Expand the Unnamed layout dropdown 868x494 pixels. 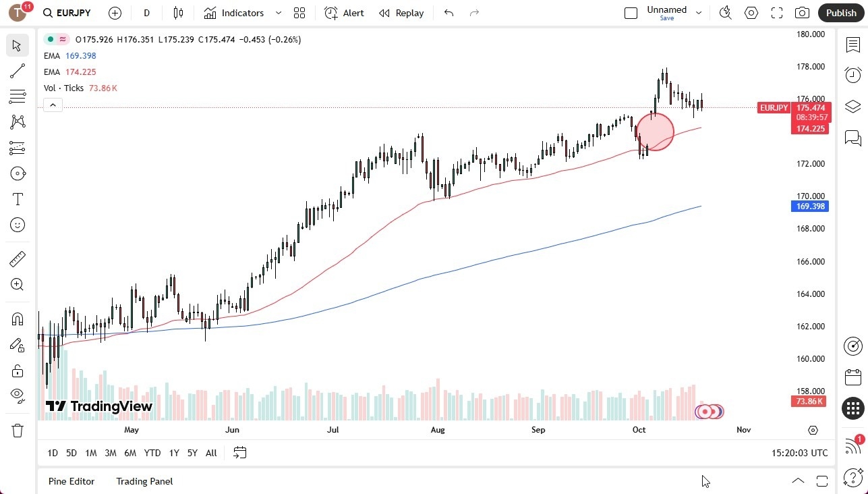point(699,12)
